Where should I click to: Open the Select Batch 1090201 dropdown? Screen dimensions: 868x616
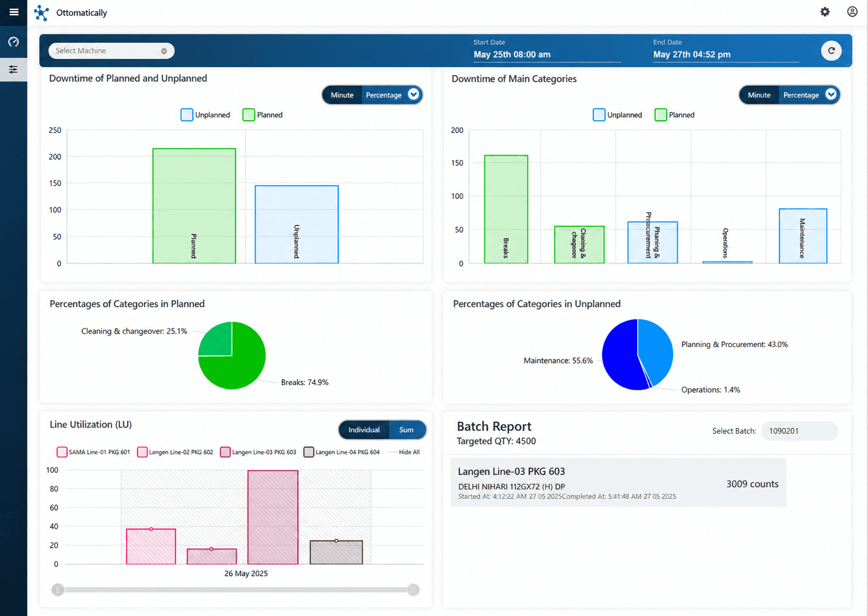(x=799, y=431)
